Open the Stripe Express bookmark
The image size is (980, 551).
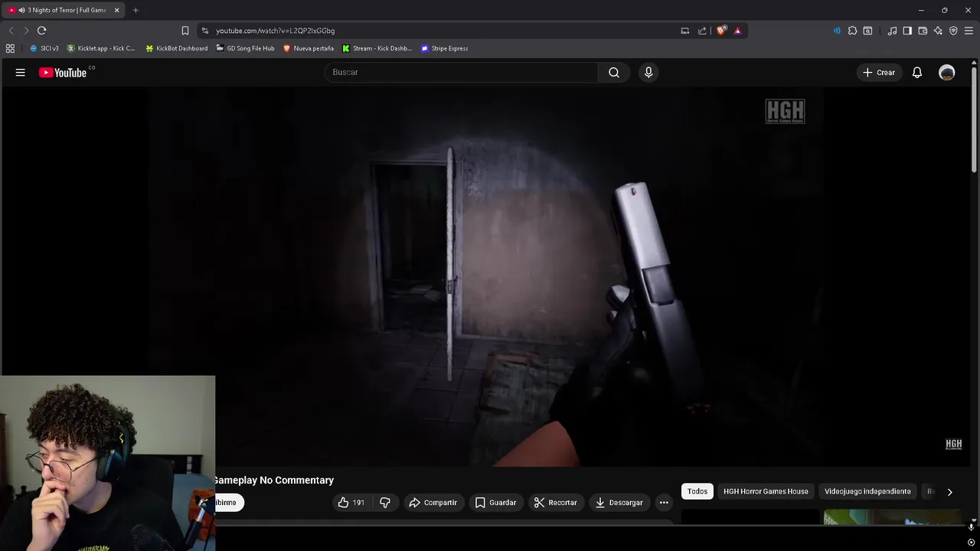[x=444, y=48]
